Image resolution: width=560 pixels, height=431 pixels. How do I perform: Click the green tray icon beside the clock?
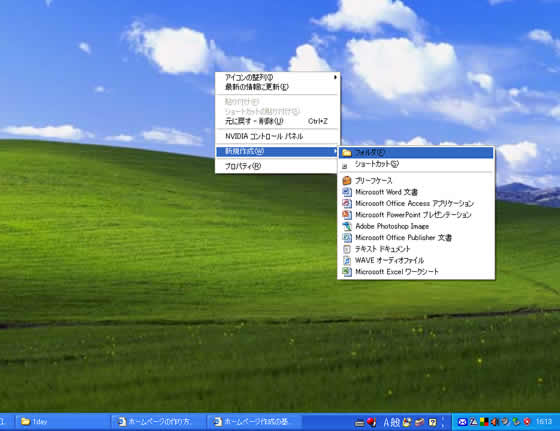tap(516, 422)
